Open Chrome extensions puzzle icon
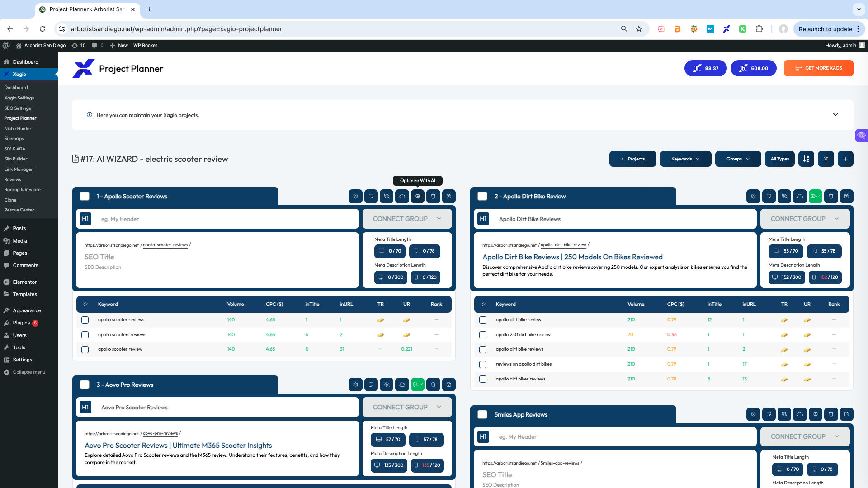The height and width of the screenshot is (488, 868). (759, 29)
